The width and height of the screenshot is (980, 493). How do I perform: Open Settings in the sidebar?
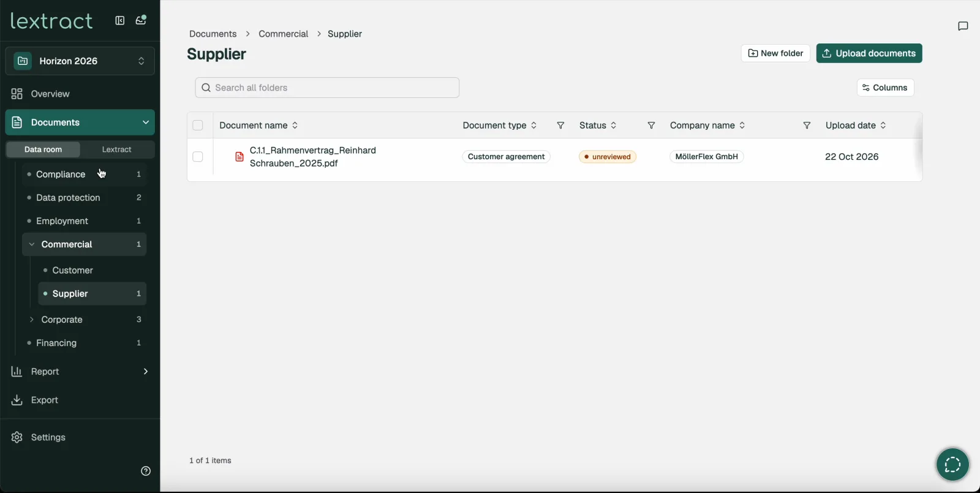48,437
